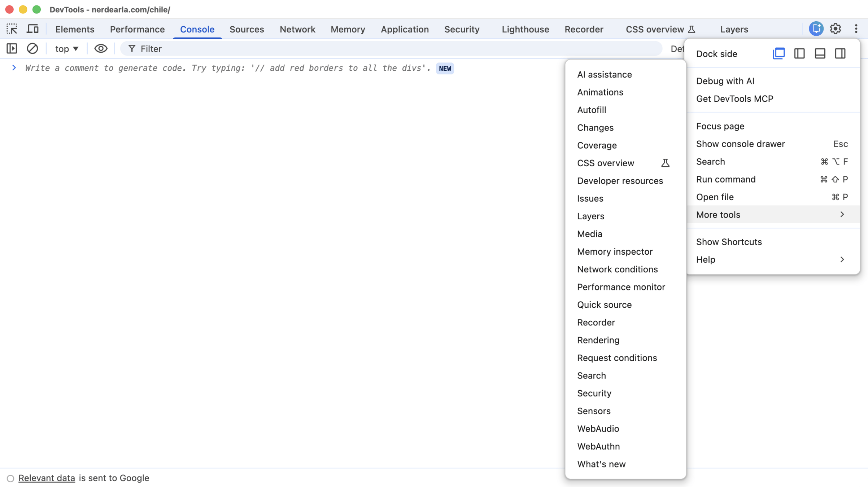
Task: Click the clear console icon
Action: [x=32, y=48]
